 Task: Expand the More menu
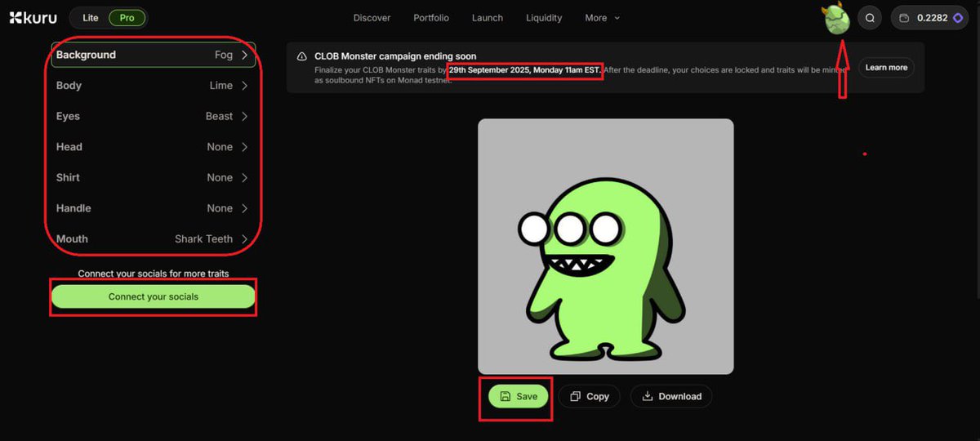[x=603, y=18]
